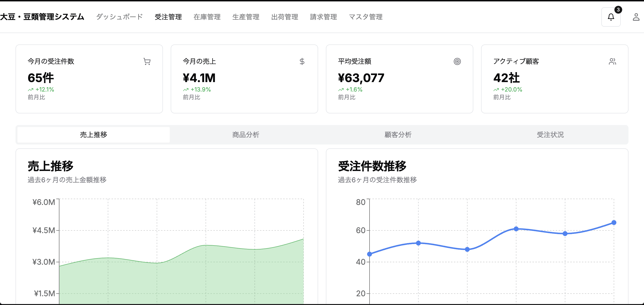Click the +20.0% change figure
Viewport: 644px width, 305px height.
click(512, 90)
